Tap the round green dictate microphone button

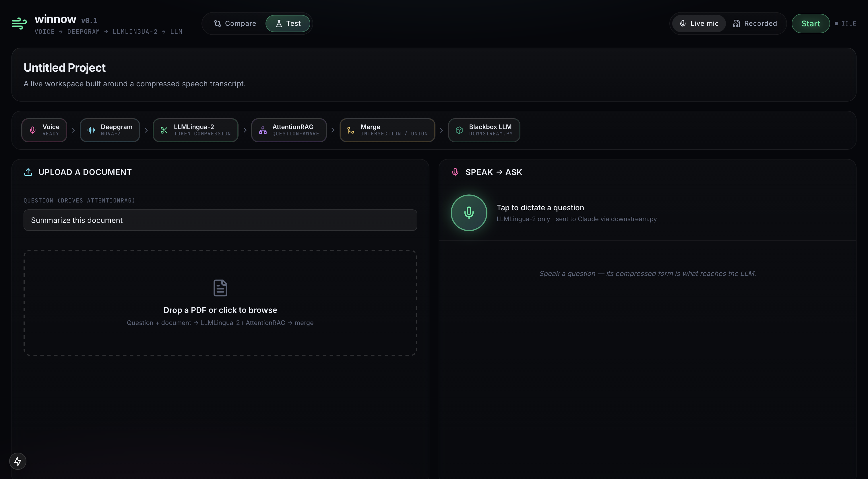click(x=469, y=213)
